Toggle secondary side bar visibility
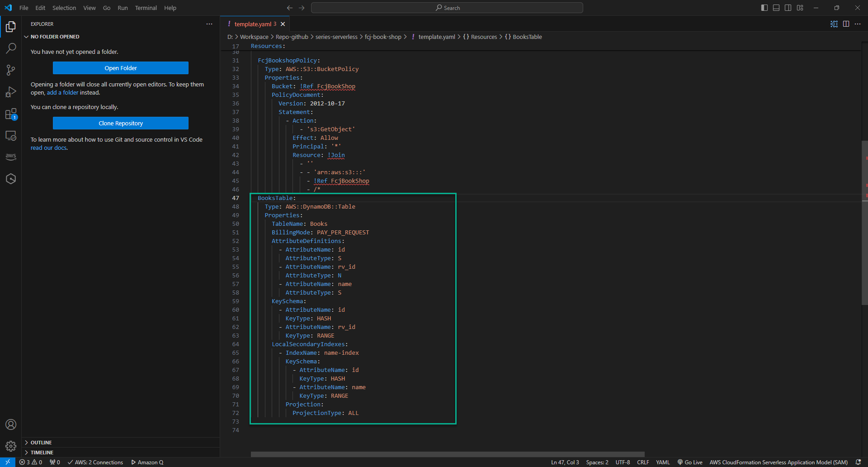868x467 pixels. [788, 8]
